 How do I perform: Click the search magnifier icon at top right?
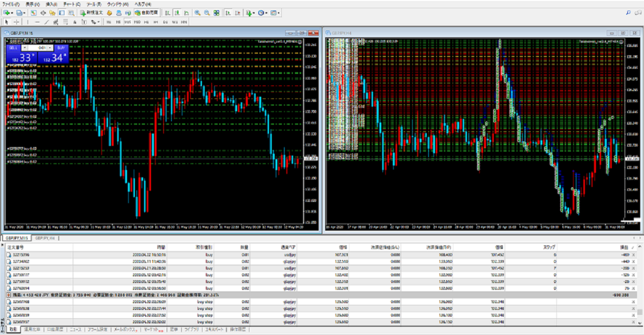(x=628, y=12)
